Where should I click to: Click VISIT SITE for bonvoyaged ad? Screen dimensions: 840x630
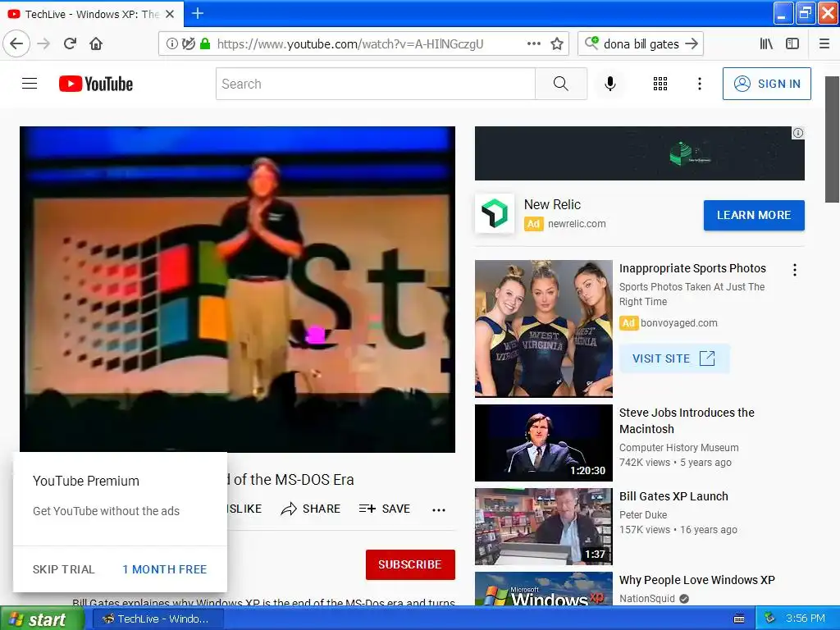pos(674,358)
